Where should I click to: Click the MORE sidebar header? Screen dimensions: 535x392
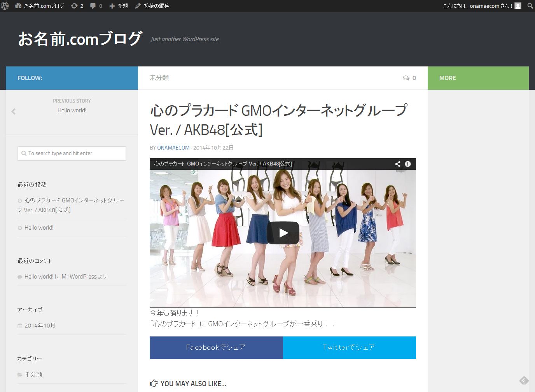click(x=478, y=78)
